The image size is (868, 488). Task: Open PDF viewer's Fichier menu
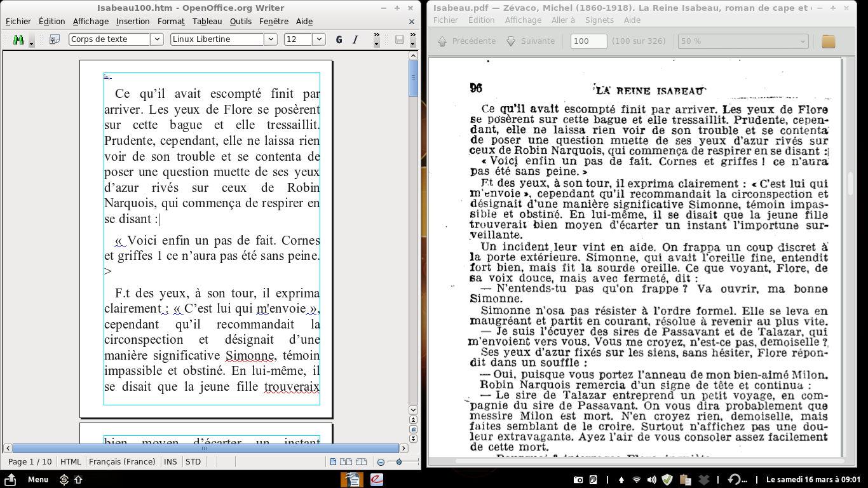pos(445,20)
